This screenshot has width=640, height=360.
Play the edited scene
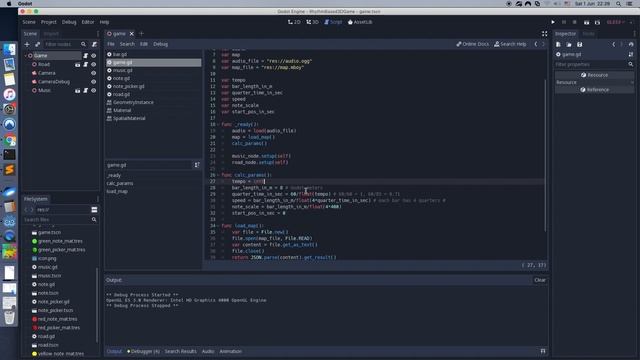pos(586,22)
